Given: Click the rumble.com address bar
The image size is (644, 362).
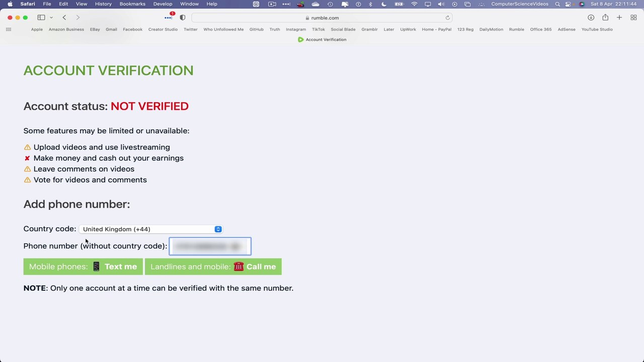Looking at the screenshot, I should pos(322,18).
